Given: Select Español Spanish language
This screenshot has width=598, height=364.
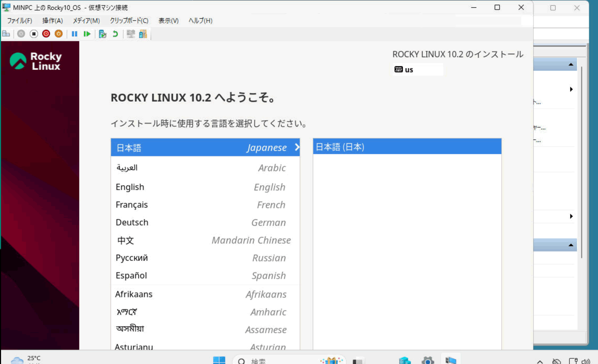Looking at the screenshot, I should (205, 276).
